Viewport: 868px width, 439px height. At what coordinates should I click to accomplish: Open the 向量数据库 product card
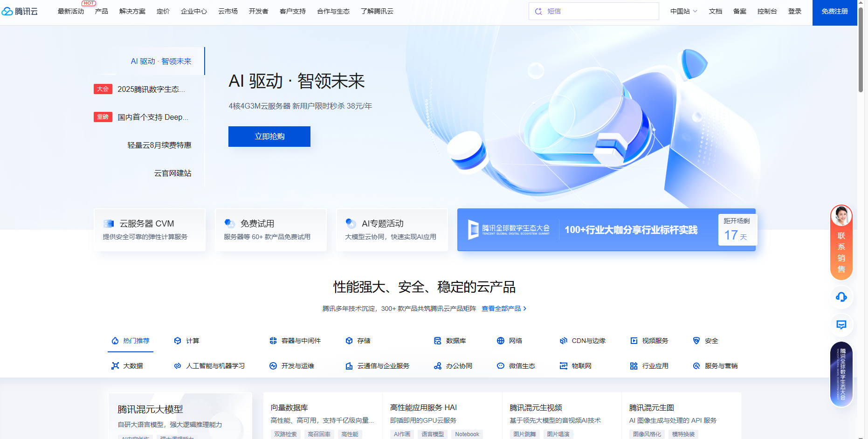[x=323, y=416]
